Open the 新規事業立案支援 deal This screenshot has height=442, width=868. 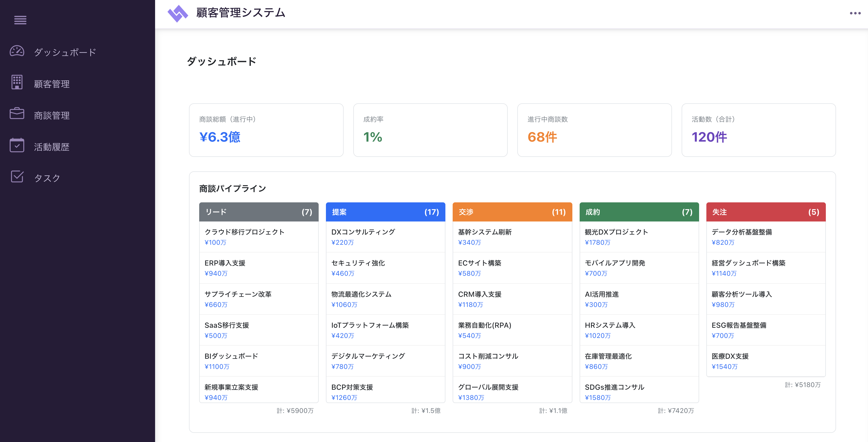click(259, 390)
